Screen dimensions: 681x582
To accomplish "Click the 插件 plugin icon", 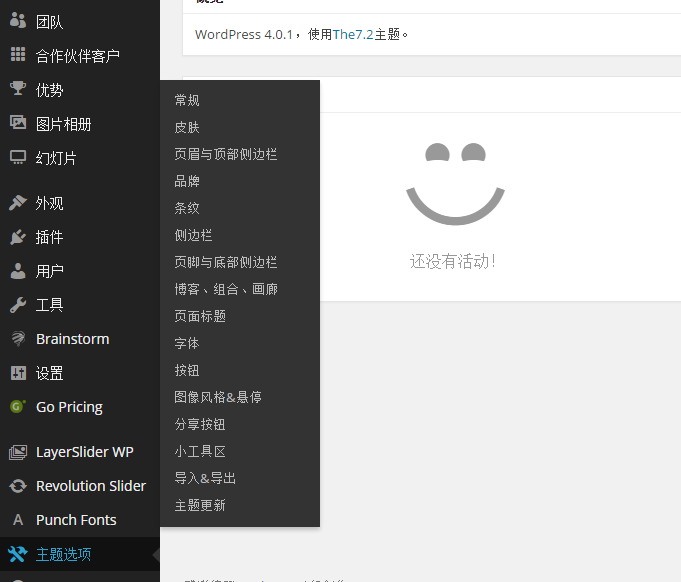I will coord(17,237).
